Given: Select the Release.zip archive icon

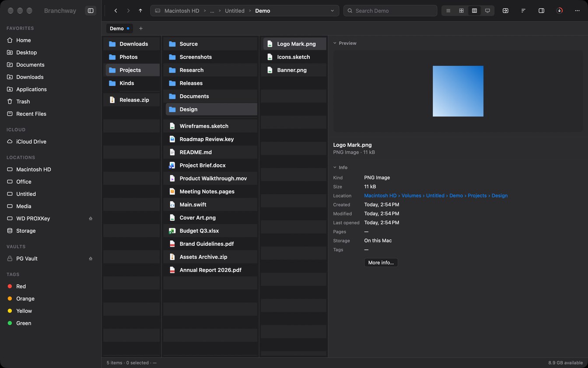Looking at the screenshot, I should pos(112,100).
